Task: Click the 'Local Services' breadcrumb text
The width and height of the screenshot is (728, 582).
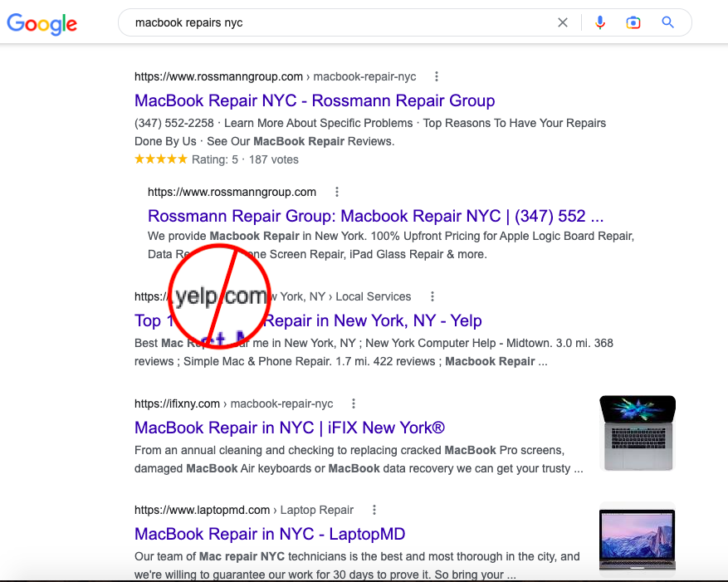Action: pos(374,296)
